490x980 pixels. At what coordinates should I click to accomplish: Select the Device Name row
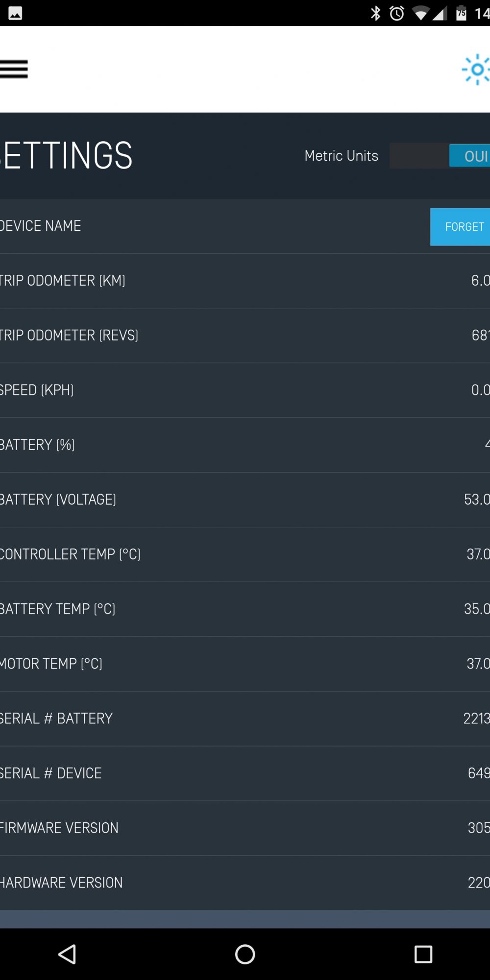tap(245, 226)
